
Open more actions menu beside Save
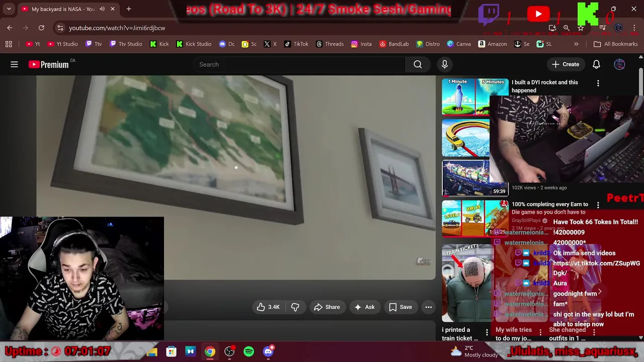pos(429,307)
